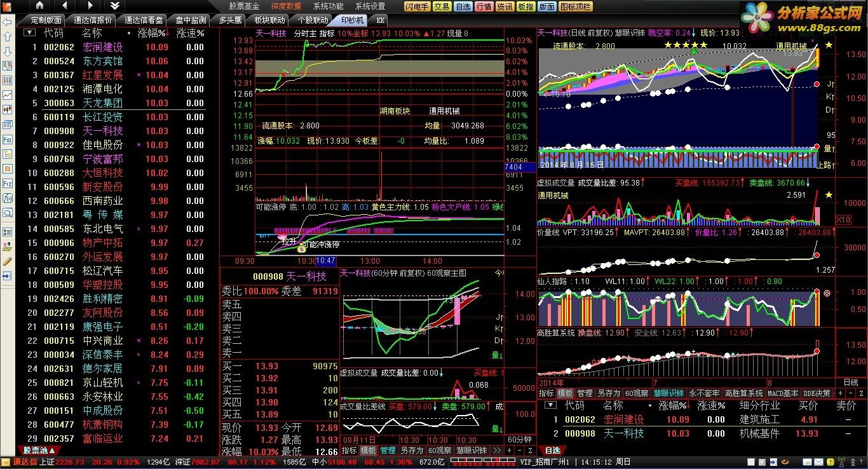
Task: Click the 板指 button
Action: (x=526, y=6)
